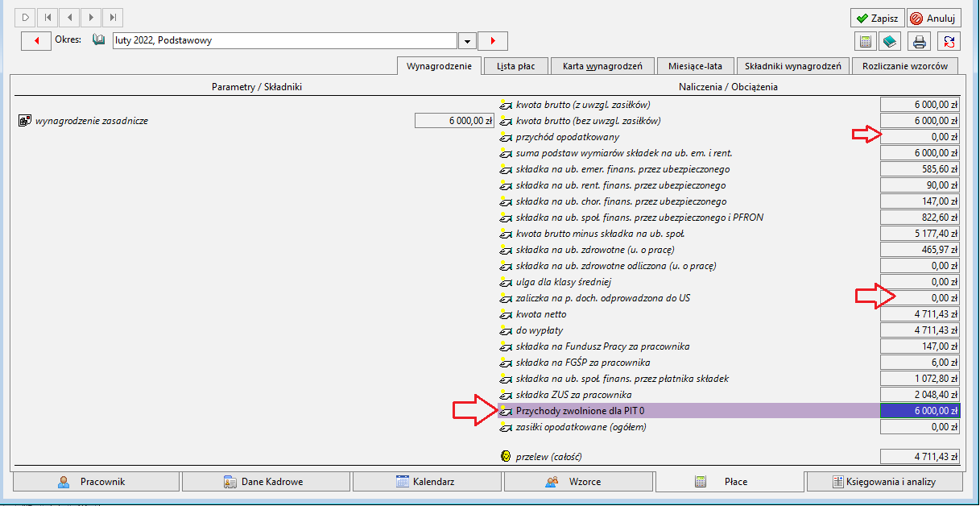Click the przychód opodatkowany value field
The width and height of the screenshot is (980, 506).
[920, 137]
